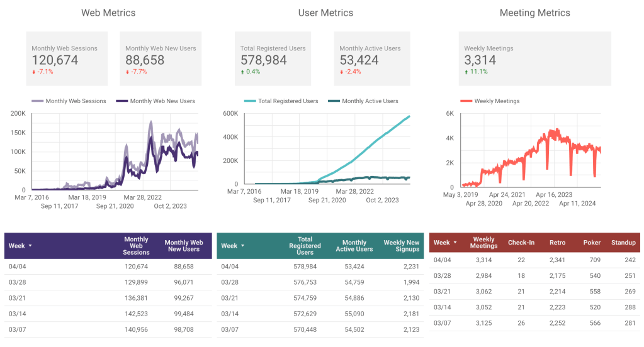Sort by Retro column header
The width and height of the screenshot is (644, 347).
pyautogui.click(x=557, y=243)
